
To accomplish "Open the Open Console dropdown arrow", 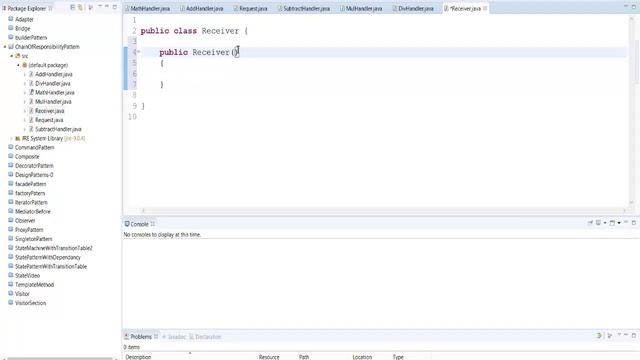I will pos(619,223).
